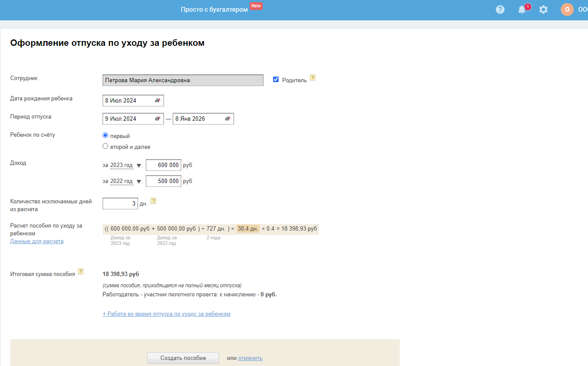Screen dimensions: 588x366
Task: Open the notifications bell icon
Action: click(522, 10)
